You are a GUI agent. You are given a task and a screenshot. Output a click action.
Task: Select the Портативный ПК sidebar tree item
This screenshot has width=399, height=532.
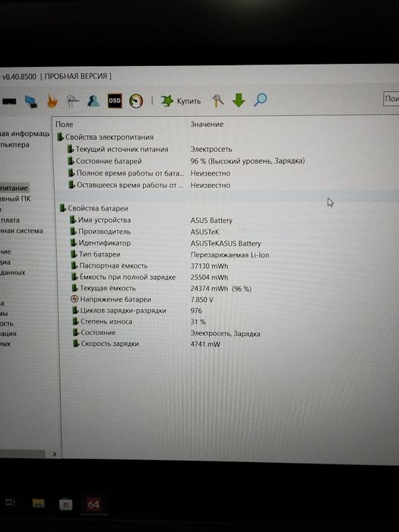[15, 199]
